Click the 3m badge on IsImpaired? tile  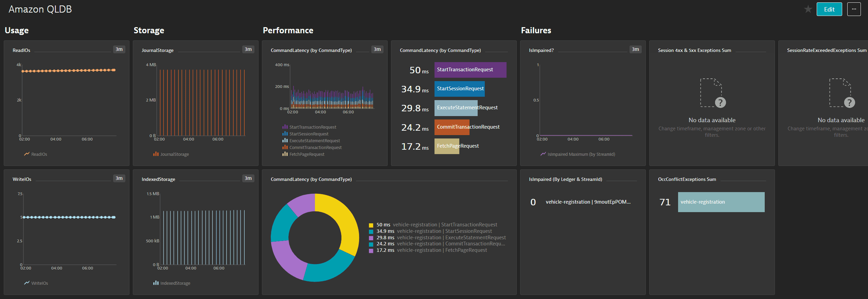(635, 49)
